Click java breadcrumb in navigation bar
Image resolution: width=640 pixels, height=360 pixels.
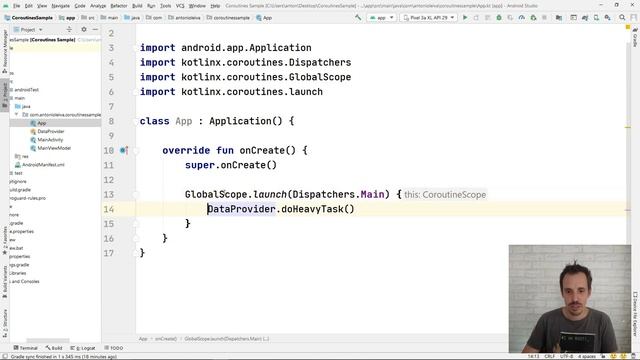(132, 18)
